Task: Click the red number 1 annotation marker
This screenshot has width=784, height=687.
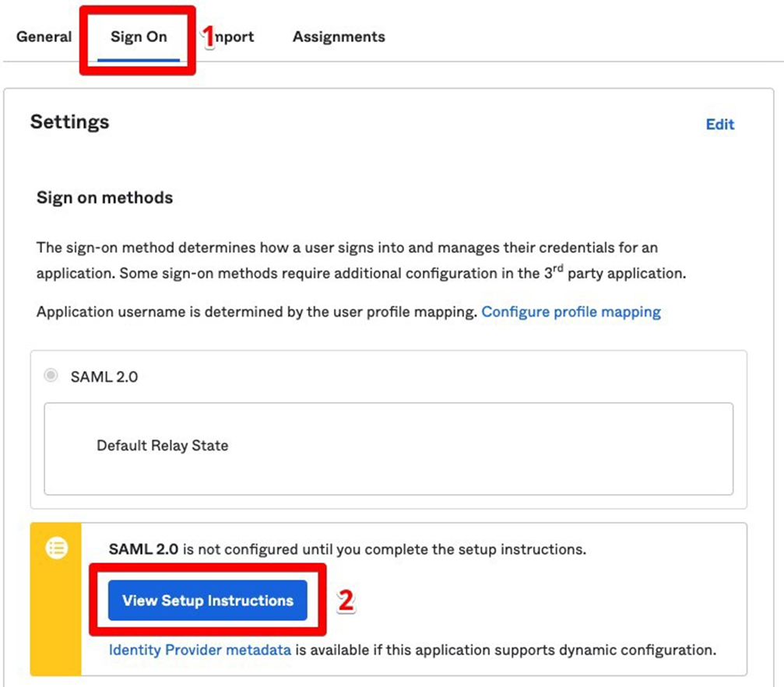Action: point(208,36)
